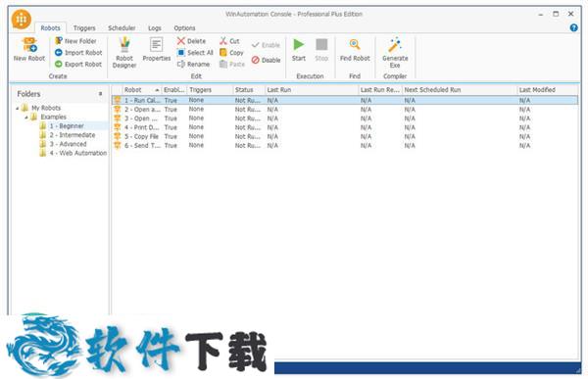Switch to the Triggers tab
Screen dimensions: 588x379
pyautogui.click(x=84, y=28)
